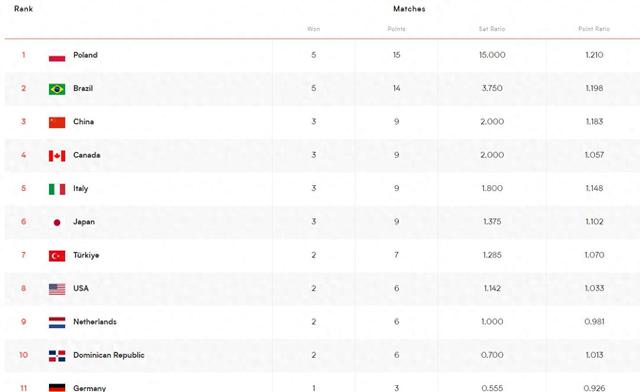Open the Dominican Republic team link
Screen dimensions: 640x392
point(109,355)
